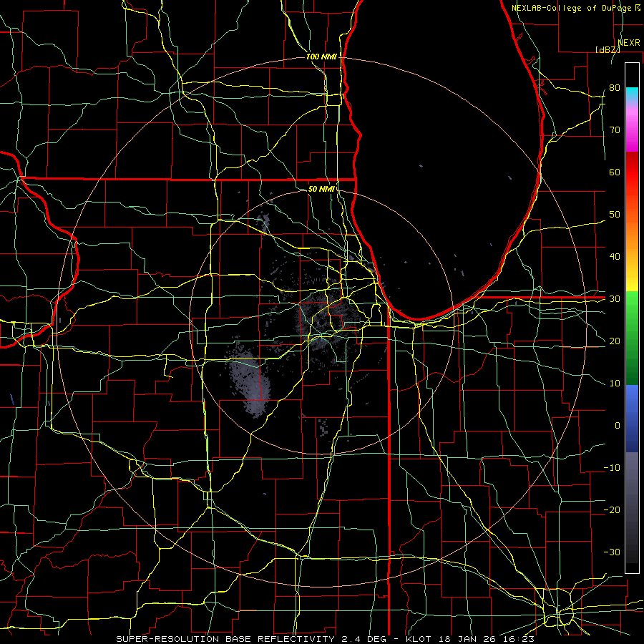Click the KLOT station identifier in caption
The height and width of the screenshot is (644, 644).
(x=418, y=639)
